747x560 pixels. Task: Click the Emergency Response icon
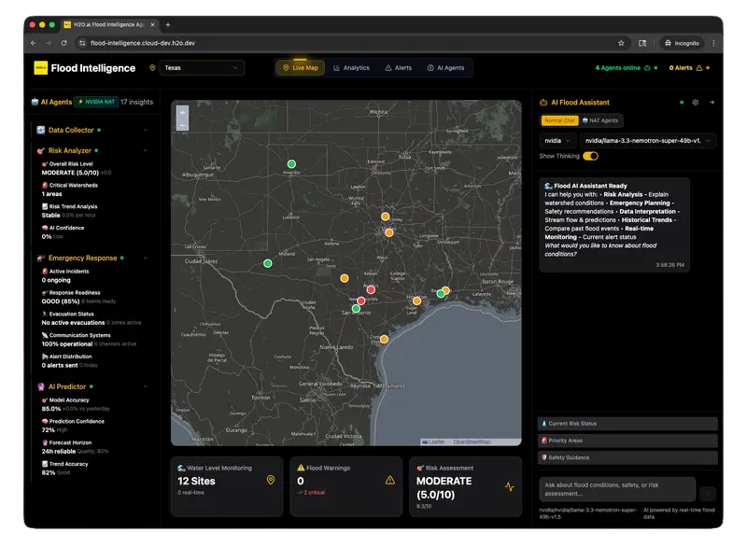point(41,259)
